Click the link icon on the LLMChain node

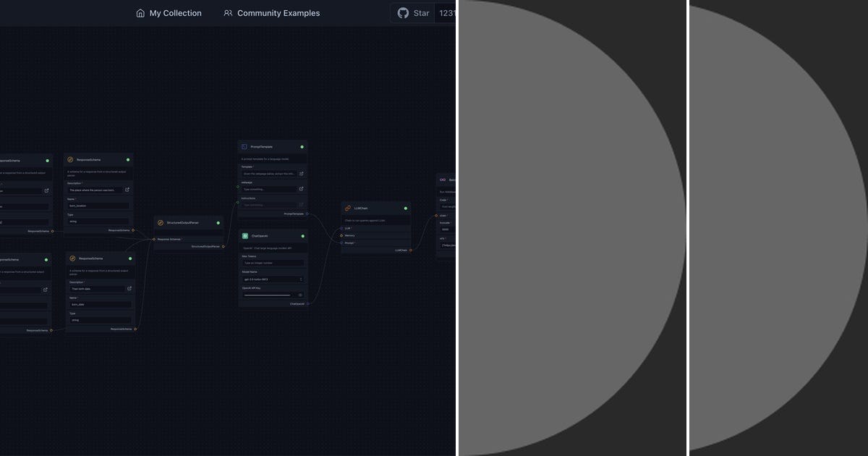click(x=348, y=208)
